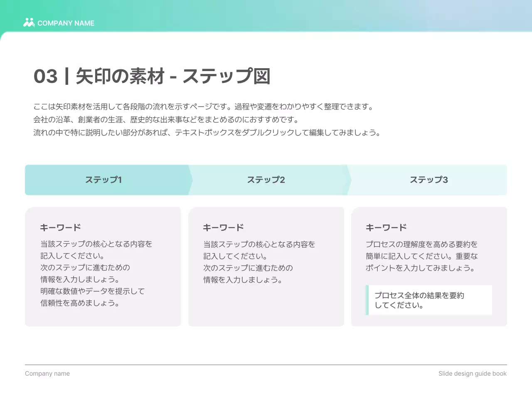Image resolution: width=532 pixels, height=399 pixels.
Task: Click the 'Company name' footer text
Action: 47,374
